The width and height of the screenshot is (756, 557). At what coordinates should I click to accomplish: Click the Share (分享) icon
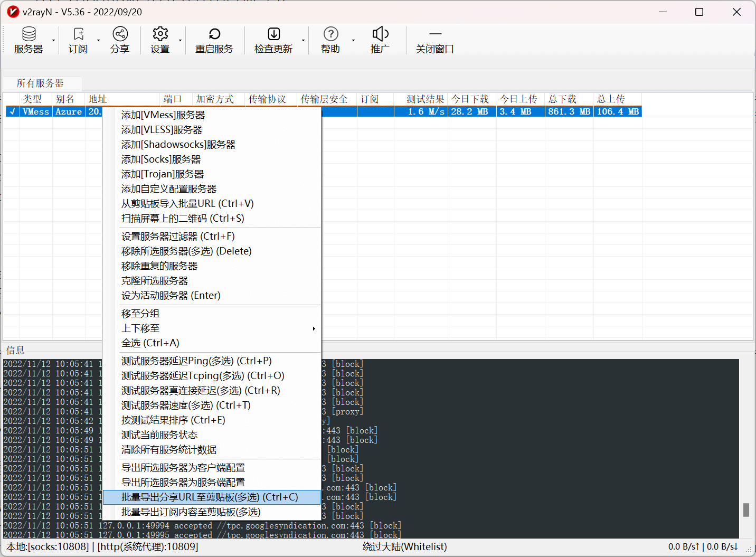point(120,34)
